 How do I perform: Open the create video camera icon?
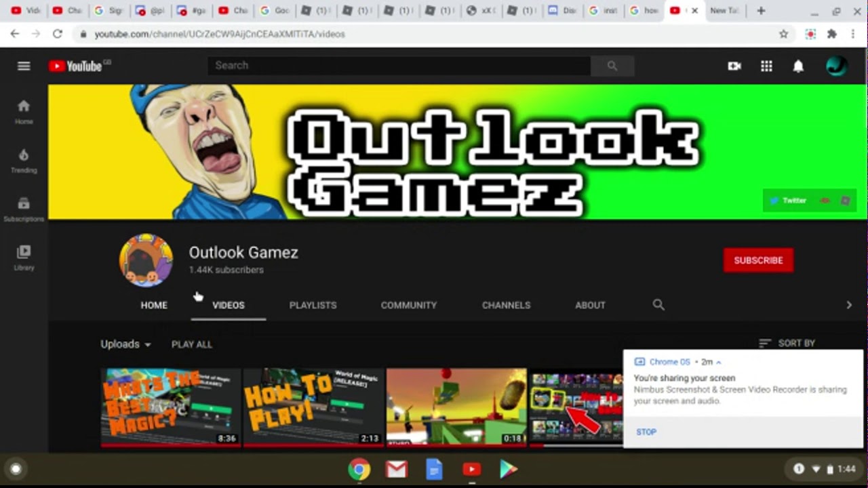[x=734, y=66]
